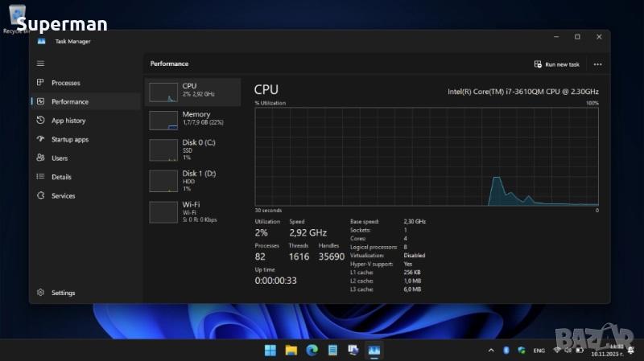Go to Startup apps section
Image resolution: width=644 pixels, height=361 pixels.
tap(70, 140)
